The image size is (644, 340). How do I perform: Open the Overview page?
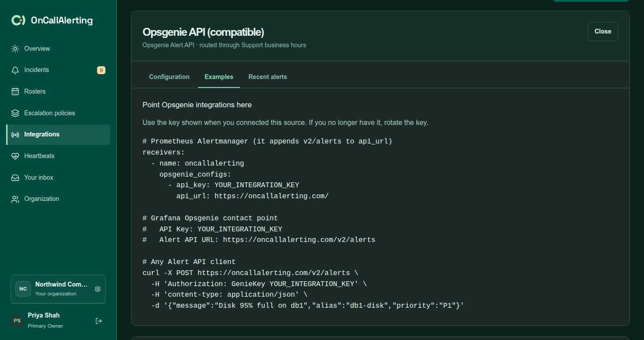point(58,49)
